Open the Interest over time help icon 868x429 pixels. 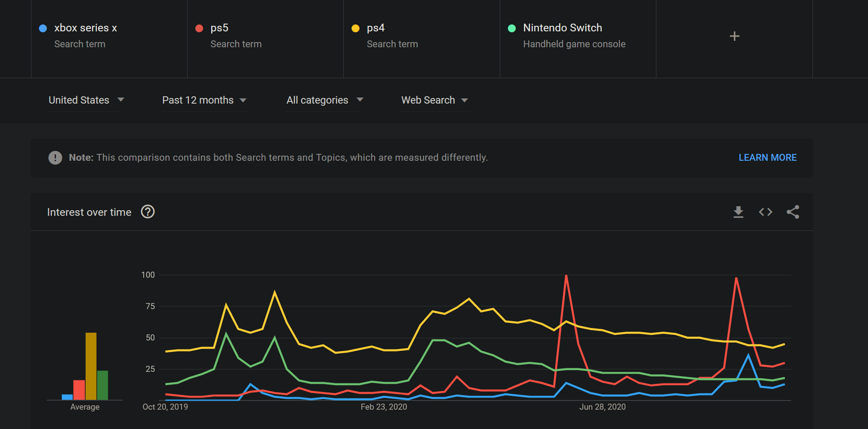coord(148,212)
